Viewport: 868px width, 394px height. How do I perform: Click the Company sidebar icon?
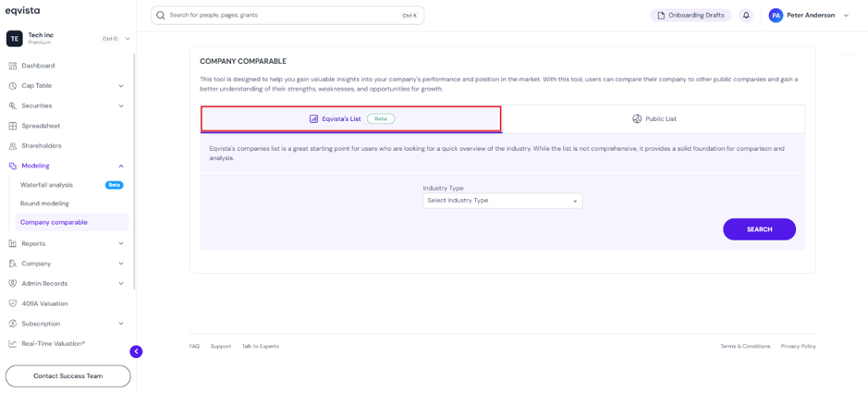click(13, 264)
